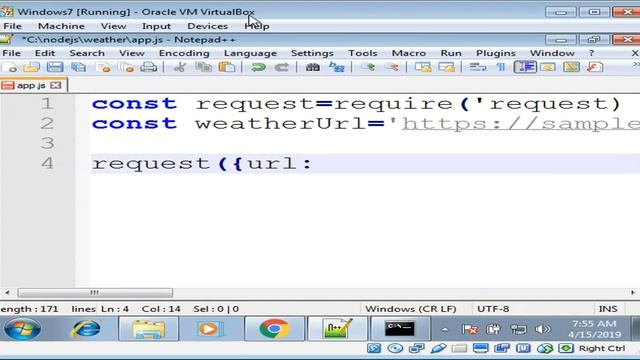Open the Macro menu
Screen dimensions: 640x360
coord(409,53)
